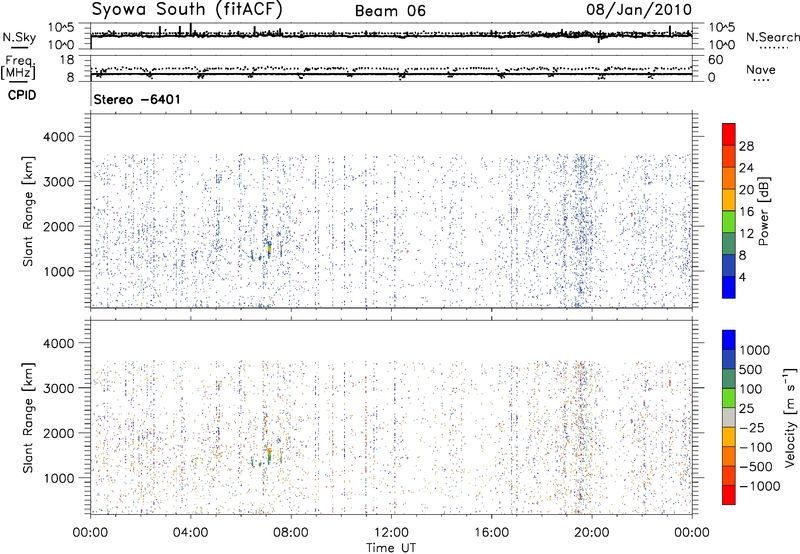Image resolution: width=800 pixels, height=554 pixels.
Task: Click the '04:00' time axis tick
Action: point(191,533)
